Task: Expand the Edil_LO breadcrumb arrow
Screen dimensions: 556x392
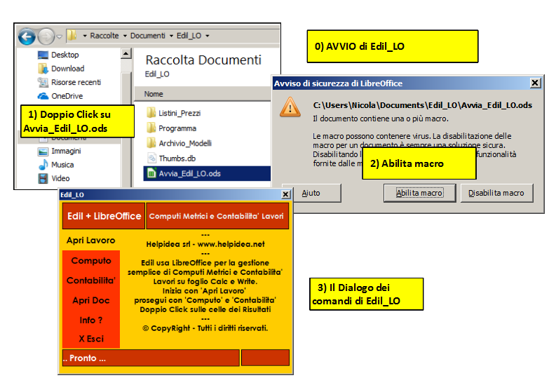Action: click(171, 36)
